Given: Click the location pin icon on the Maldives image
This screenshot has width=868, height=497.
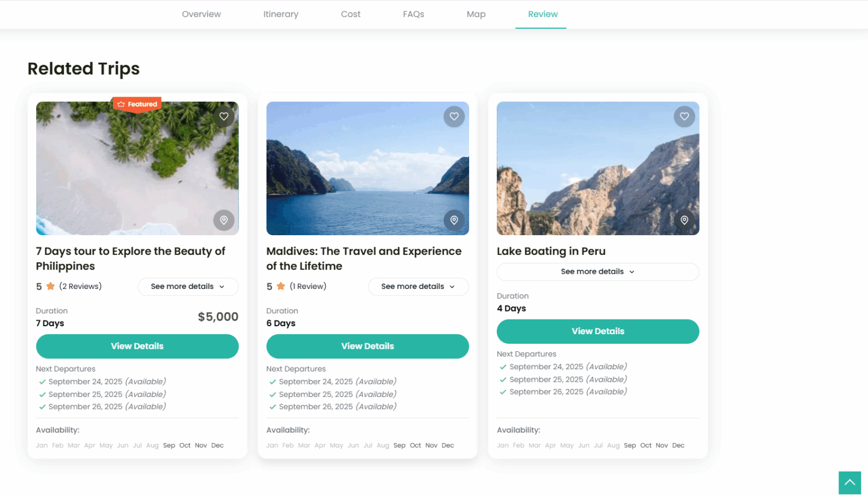Looking at the screenshot, I should (454, 221).
